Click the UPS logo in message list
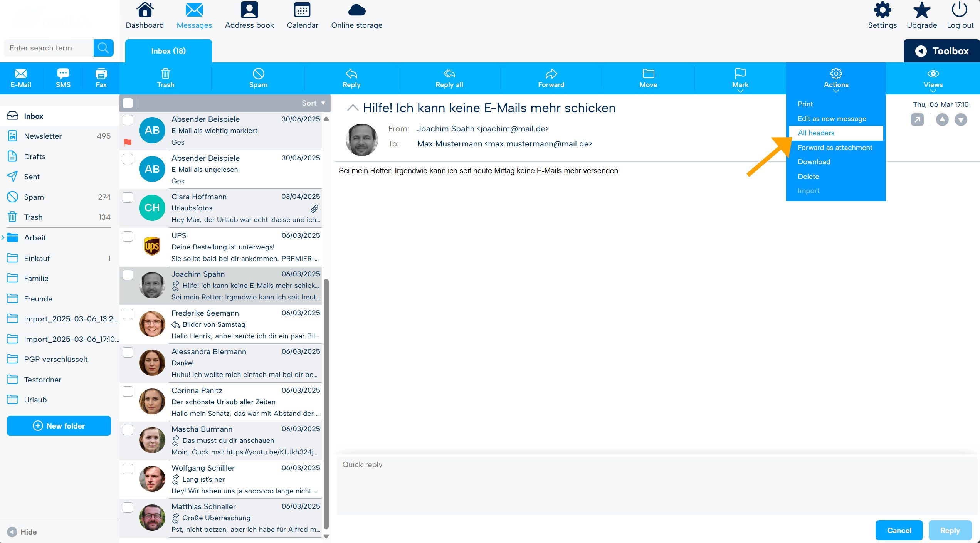This screenshot has width=980, height=543. point(152,246)
